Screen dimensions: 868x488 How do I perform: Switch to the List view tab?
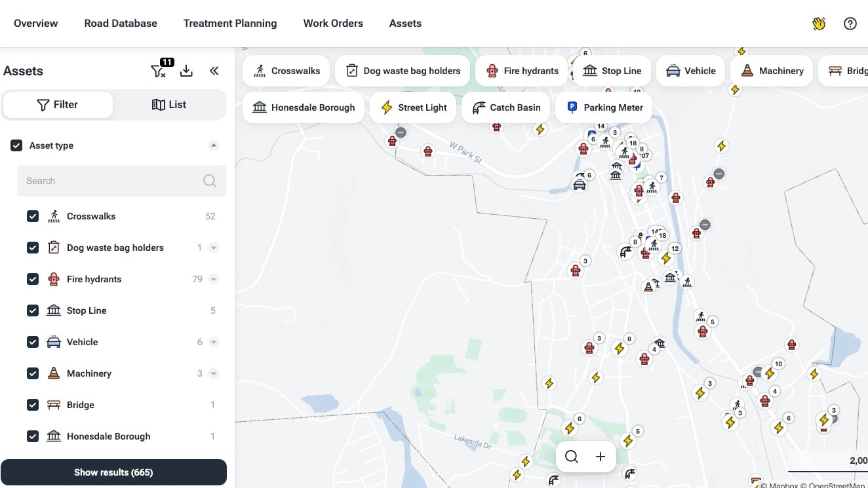pos(169,105)
